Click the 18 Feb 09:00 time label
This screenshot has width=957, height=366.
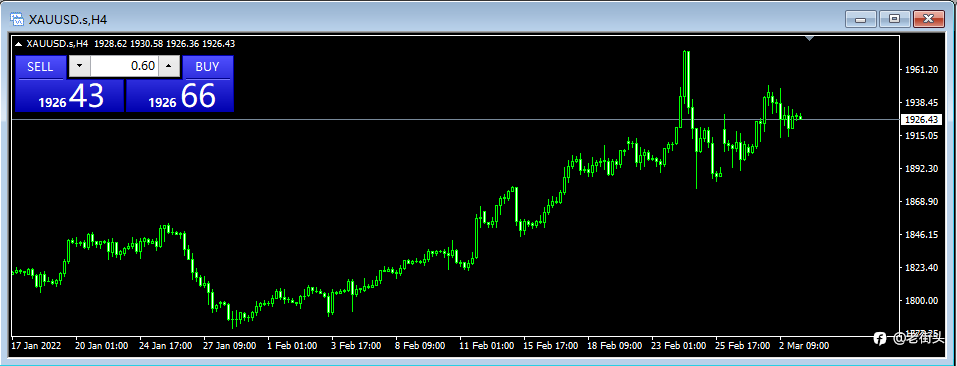pos(615,346)
